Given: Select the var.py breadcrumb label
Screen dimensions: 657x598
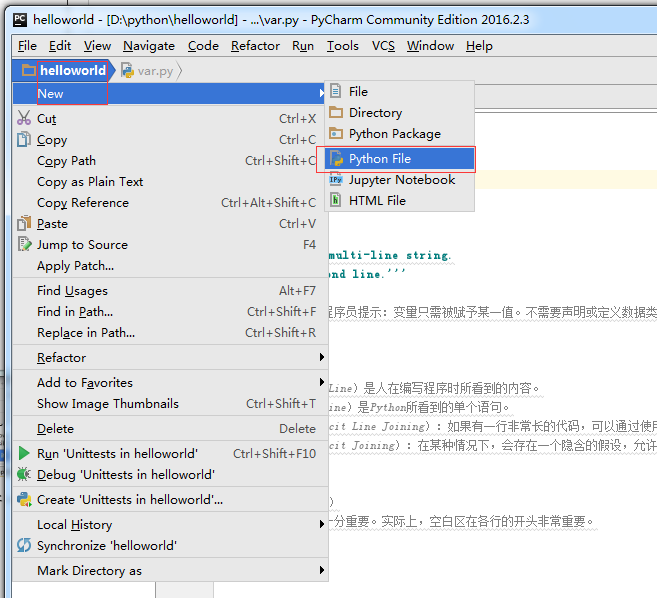Looking at the screenshot, I should (155, 71).
